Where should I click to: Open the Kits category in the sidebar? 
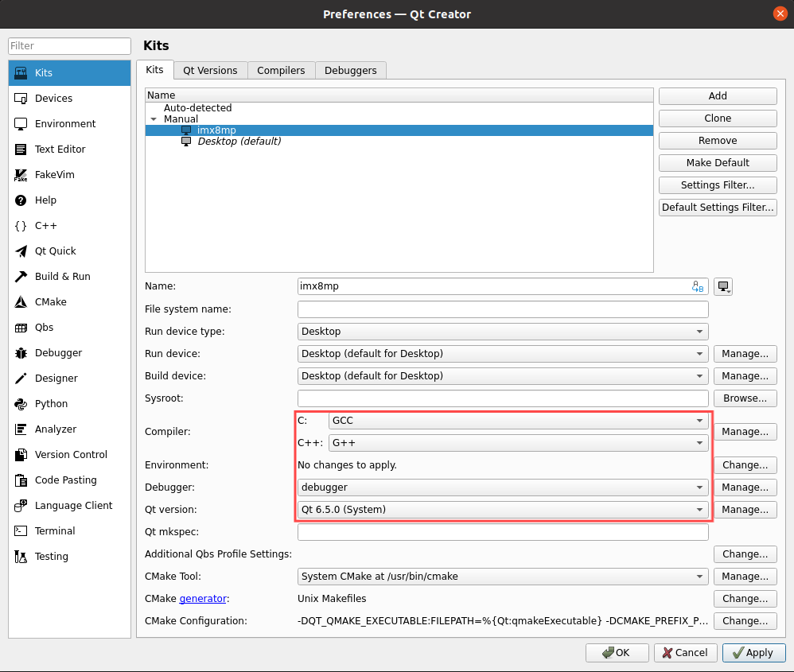coord(69,73)
